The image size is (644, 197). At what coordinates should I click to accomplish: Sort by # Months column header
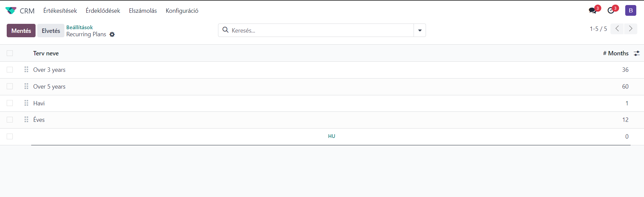[x=615, y=53]
